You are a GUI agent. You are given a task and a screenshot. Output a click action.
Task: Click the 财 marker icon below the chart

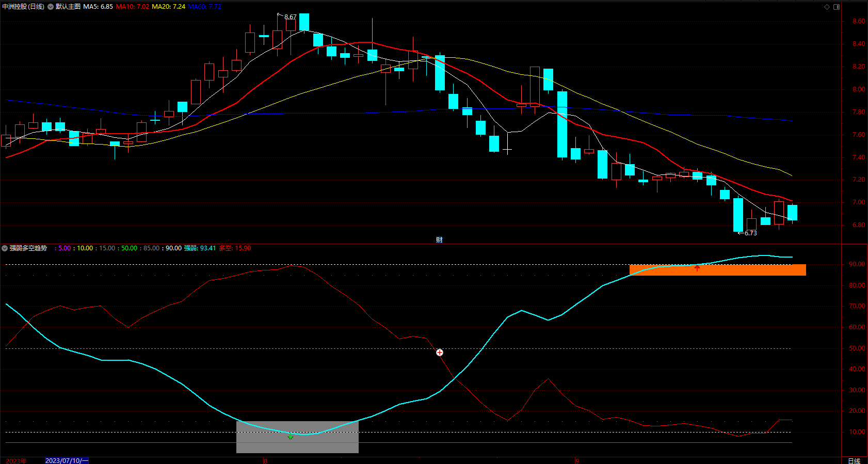439,239
